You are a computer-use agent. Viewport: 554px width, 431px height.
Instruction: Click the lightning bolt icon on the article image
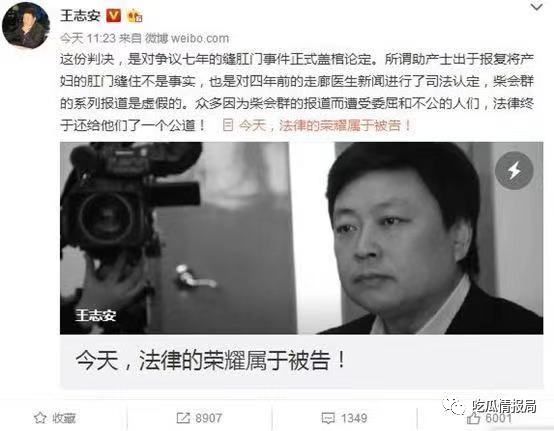[514, 171]
